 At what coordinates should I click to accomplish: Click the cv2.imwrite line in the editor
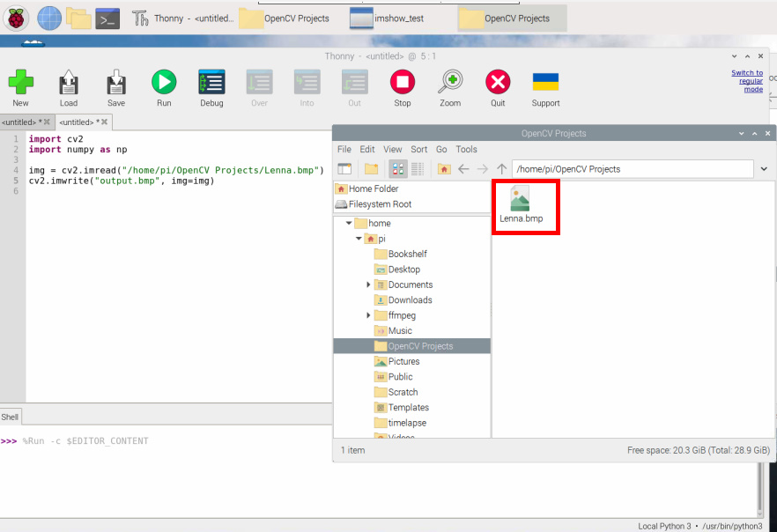click(x=122, y=181)
